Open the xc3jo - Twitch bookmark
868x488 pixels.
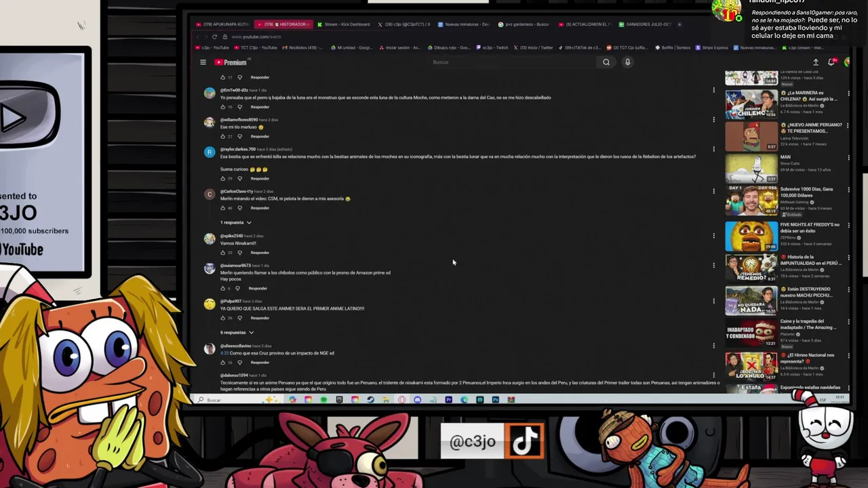493,48
